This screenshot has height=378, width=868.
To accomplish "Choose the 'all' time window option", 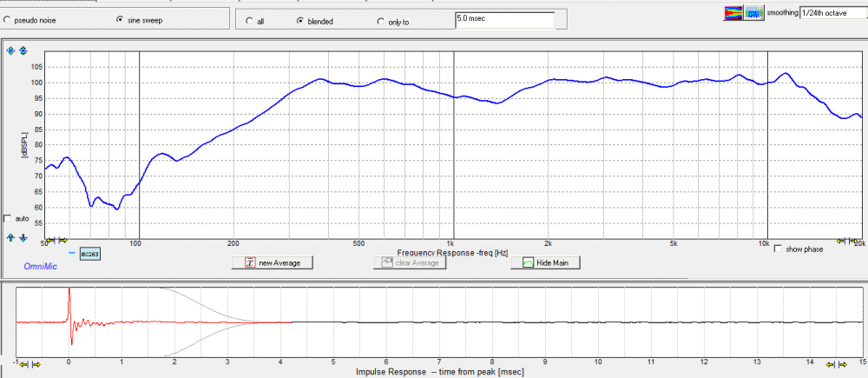I will coord(250,21).
